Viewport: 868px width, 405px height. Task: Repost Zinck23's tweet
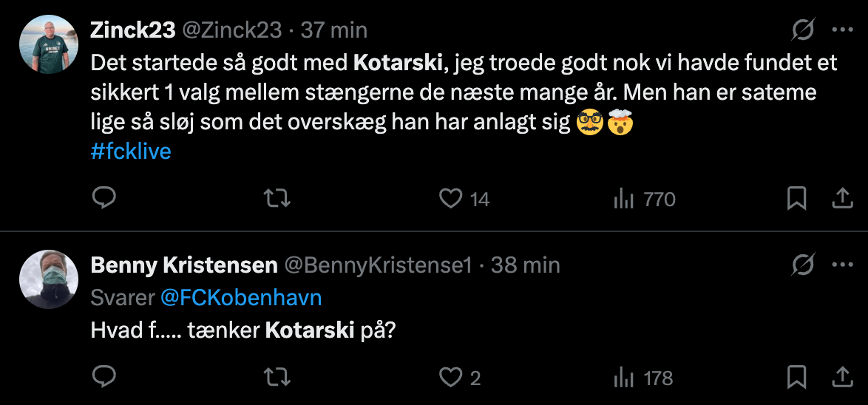pyautogui.click(x=277, y=198)
